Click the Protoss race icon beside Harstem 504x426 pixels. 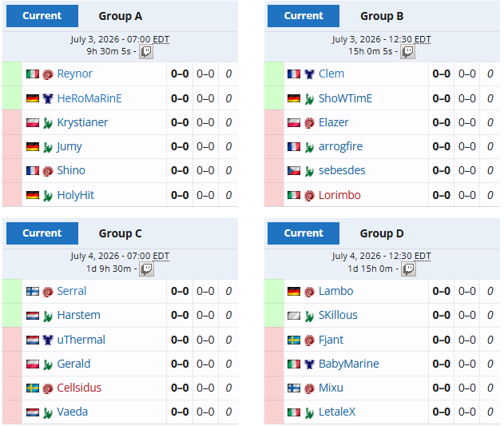pos(48,317)
